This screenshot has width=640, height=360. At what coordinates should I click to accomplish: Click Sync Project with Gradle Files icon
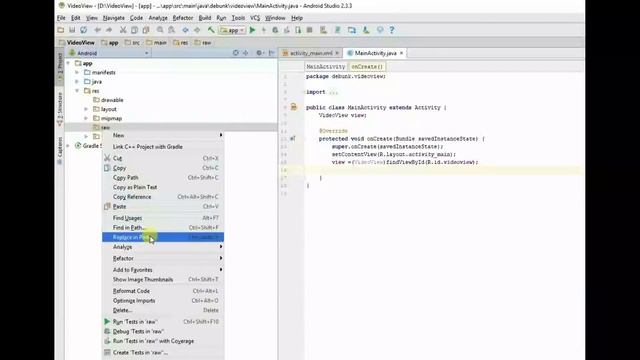pyautogui.click(x=338, y=30)
